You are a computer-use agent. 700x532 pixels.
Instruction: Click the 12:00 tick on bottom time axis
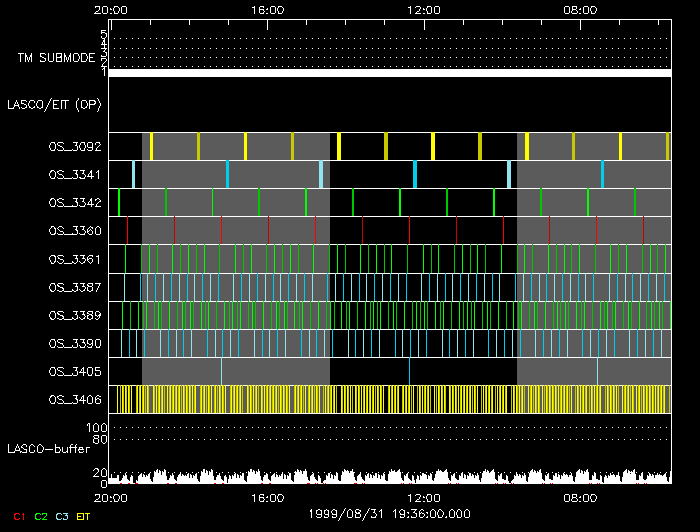[x=424, y=495]
